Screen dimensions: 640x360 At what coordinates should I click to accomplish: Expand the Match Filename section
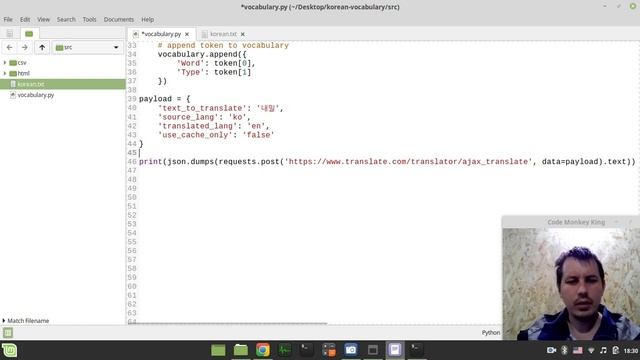pyautogui.click(x=26, y=321)
